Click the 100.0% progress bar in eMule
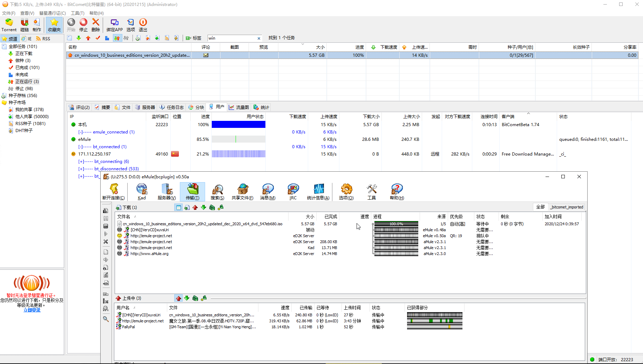Image resolution: width=643 pixels, height=364 pixels. coord(396,224)
